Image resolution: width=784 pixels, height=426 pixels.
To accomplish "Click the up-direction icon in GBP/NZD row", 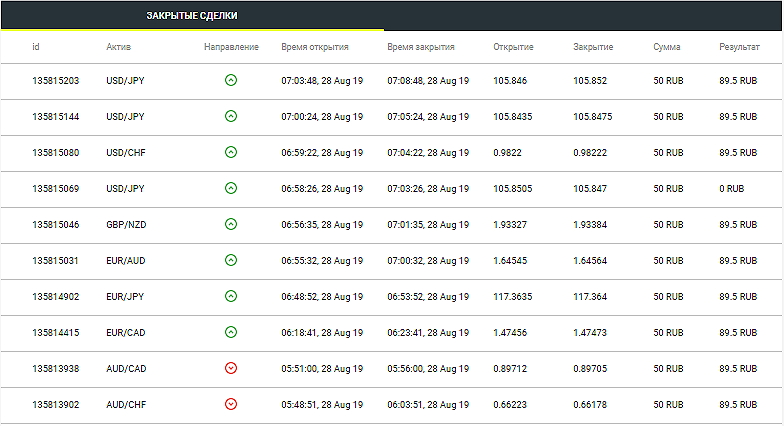I will tap(230, 224).
